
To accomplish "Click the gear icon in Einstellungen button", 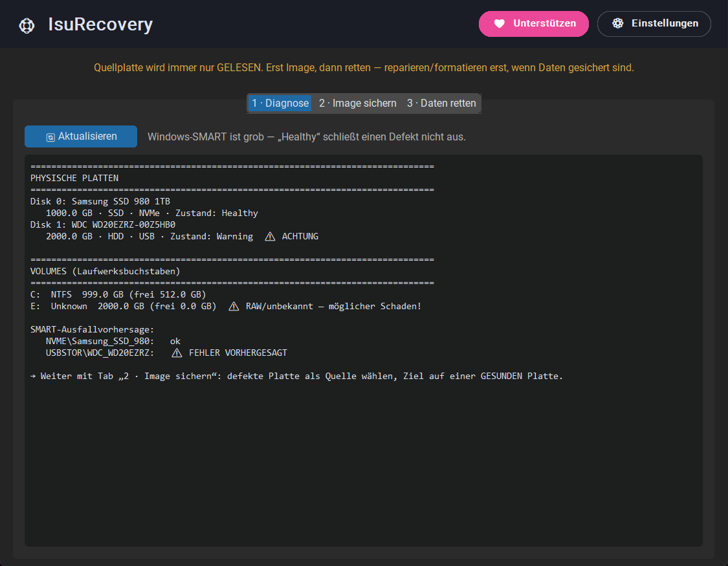I will [617, 23].
